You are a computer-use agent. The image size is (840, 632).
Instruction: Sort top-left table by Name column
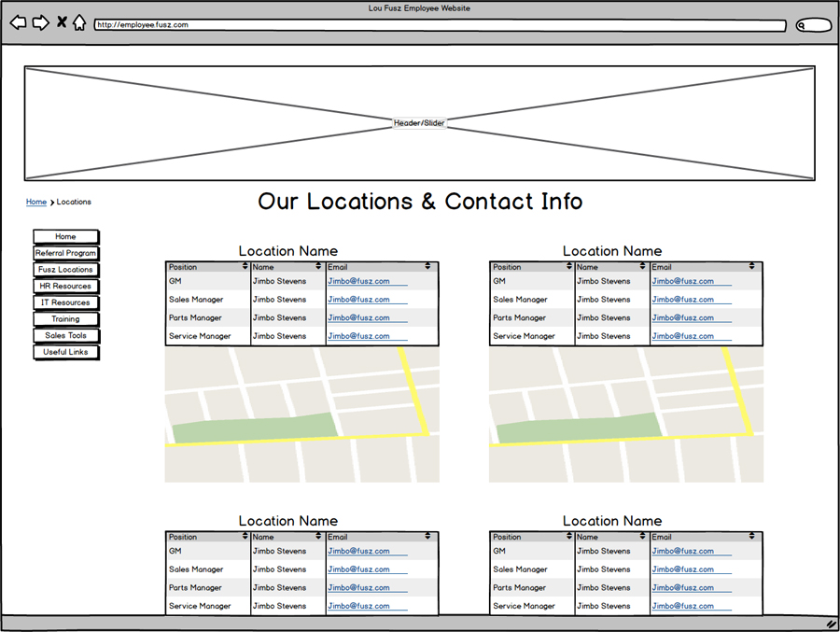click(x=318, y=266)
